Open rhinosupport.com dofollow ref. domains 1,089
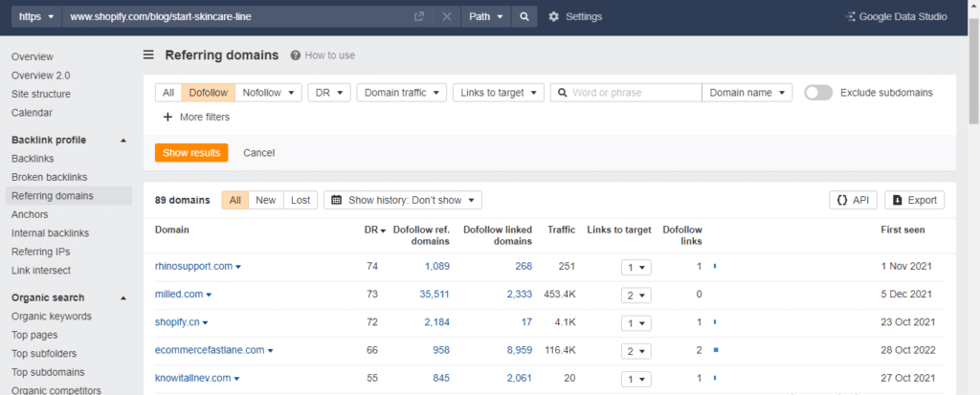 coord(436,266)
